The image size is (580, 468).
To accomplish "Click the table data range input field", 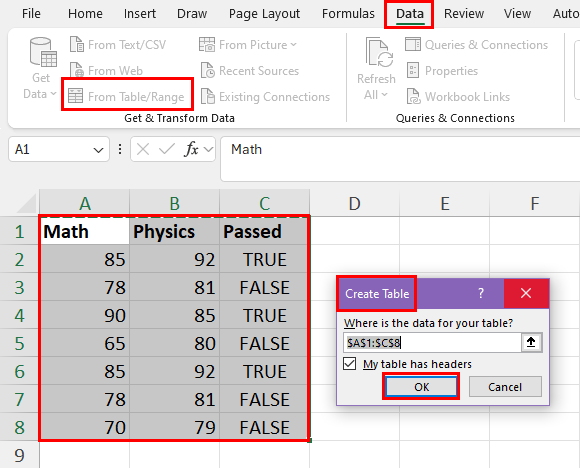I will coord(432,343).
